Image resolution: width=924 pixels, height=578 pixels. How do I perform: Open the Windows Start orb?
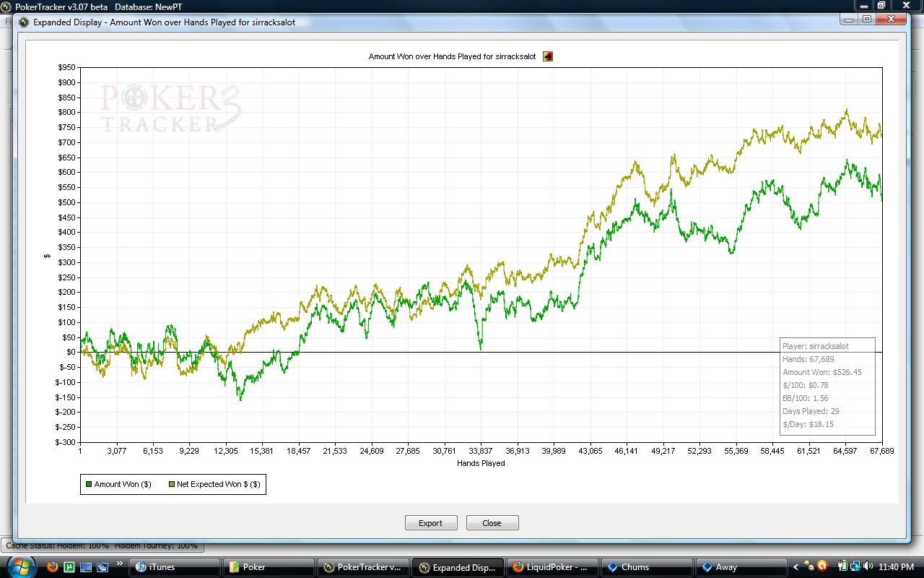coord(22,566)
